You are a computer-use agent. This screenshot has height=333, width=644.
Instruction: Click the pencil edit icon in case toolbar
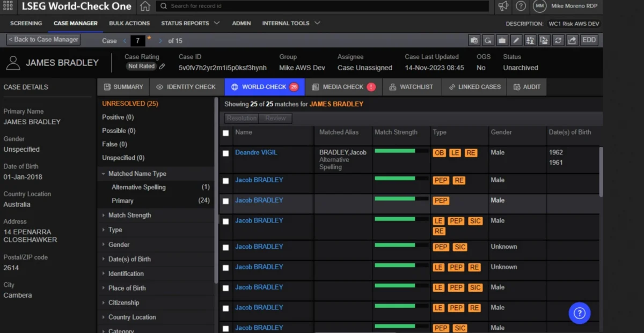[x=516, y=40]
